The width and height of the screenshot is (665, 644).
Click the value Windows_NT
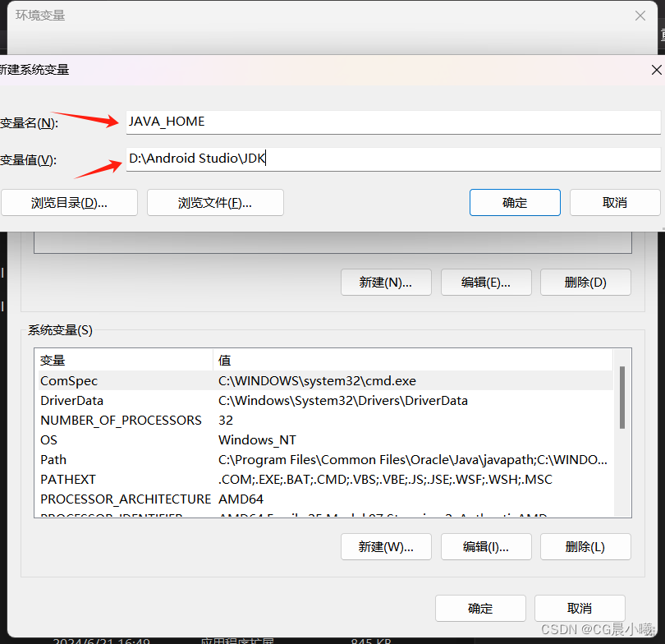[257, 440]
